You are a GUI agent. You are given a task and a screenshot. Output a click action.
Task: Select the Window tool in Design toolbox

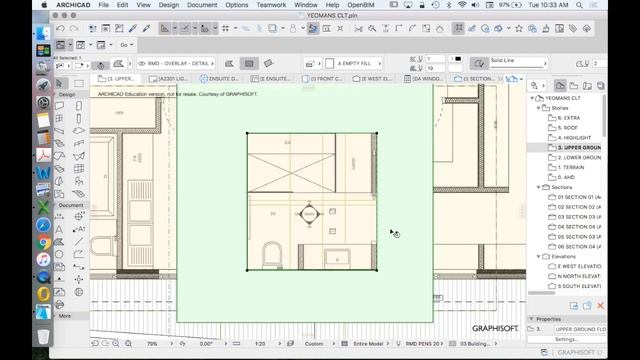tap(60, 118)
